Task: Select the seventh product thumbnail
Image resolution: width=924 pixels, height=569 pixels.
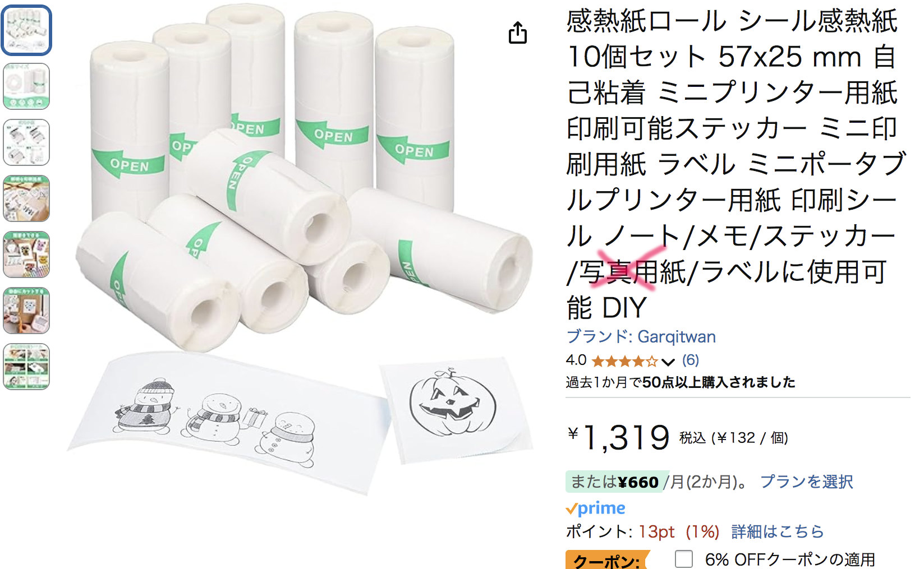Action: [x=26, y=367]
